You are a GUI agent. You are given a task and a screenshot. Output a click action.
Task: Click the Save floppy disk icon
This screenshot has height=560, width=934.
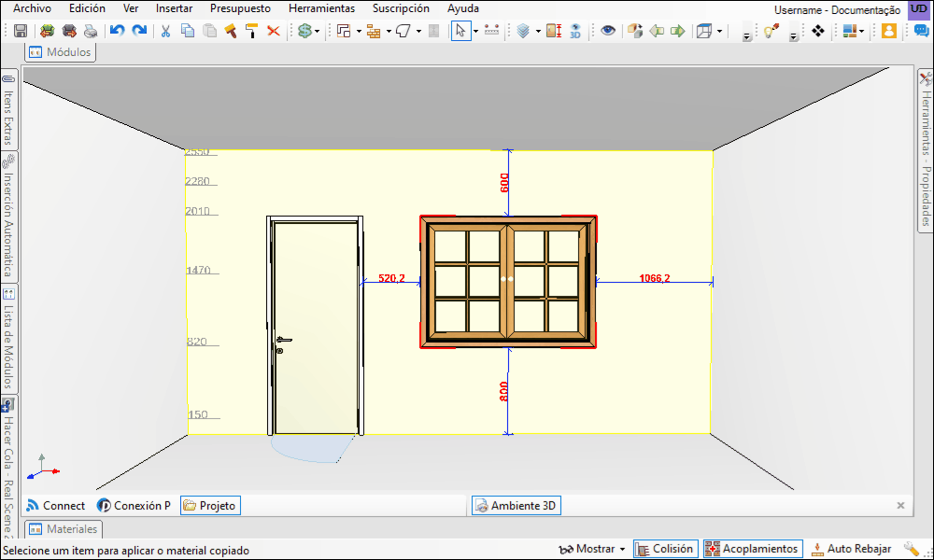click(21, 31)
